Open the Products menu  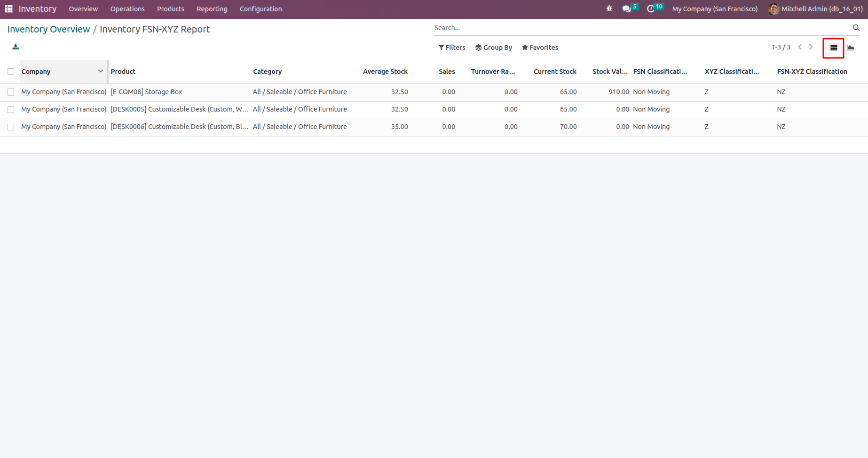click(x=171, y=9)
